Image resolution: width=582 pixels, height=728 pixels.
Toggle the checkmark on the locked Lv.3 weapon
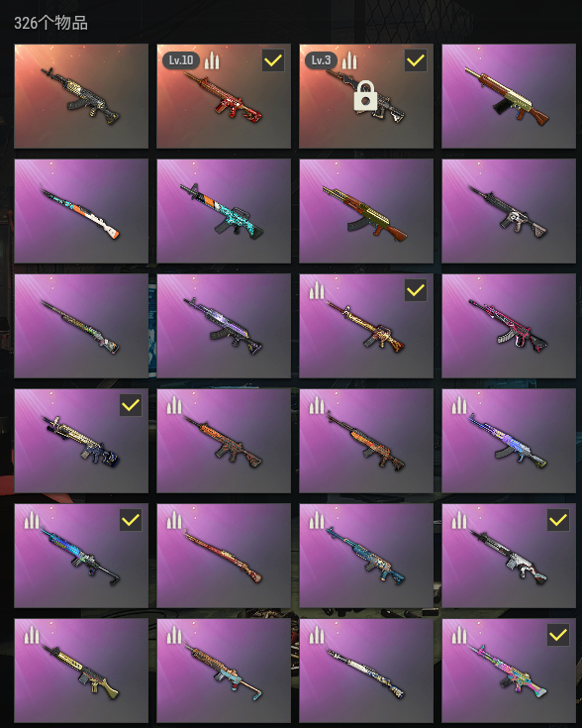tap(416, 60)
